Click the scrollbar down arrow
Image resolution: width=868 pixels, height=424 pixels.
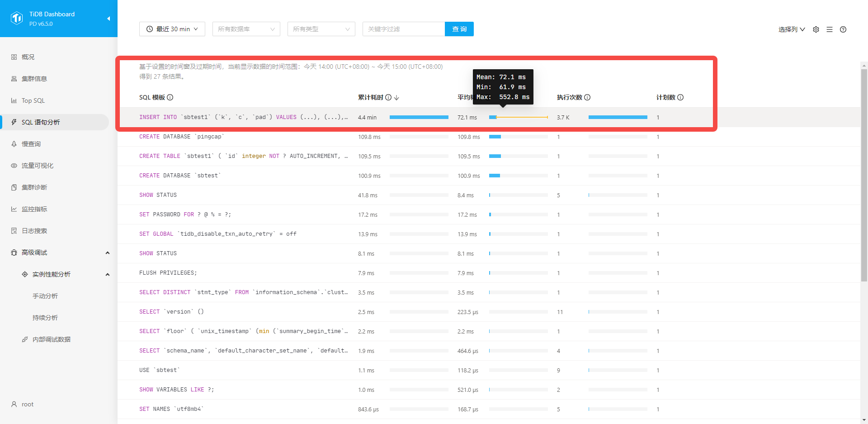(x=864, y=420)
